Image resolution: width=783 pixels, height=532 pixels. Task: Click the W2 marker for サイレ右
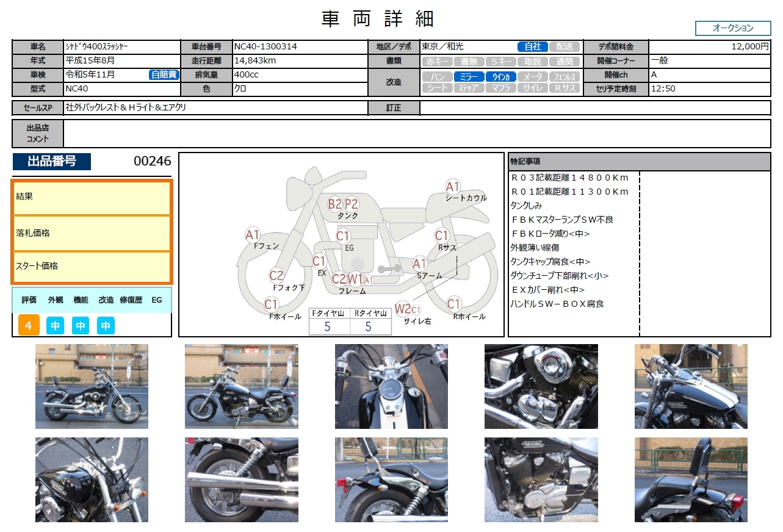(402, 309)
